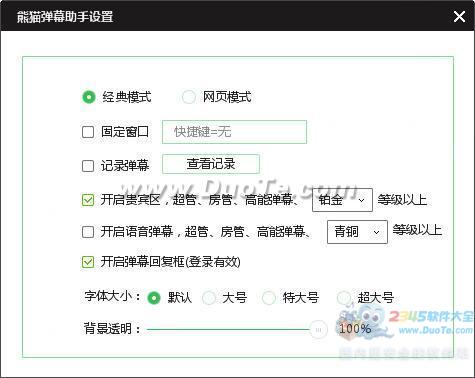Select 超大号 font size radio
The width and height of the screenshot is (475, 378).
pos(344,298)
